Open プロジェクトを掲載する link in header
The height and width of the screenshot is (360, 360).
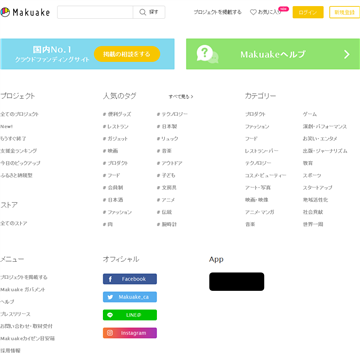(x=218, y=12)
